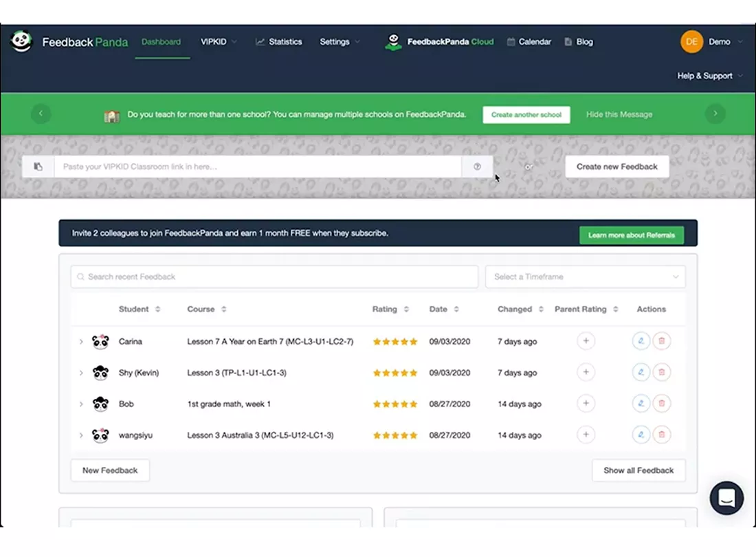Expand Carina's feedback row
756x557 pixels.
click(81, 342)
